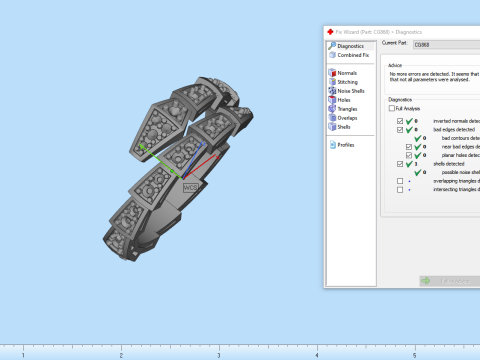Open the Noise Shells fix icon
Image resolution: width=480 pixels, height=360 pixels.
tap(332, 91)
